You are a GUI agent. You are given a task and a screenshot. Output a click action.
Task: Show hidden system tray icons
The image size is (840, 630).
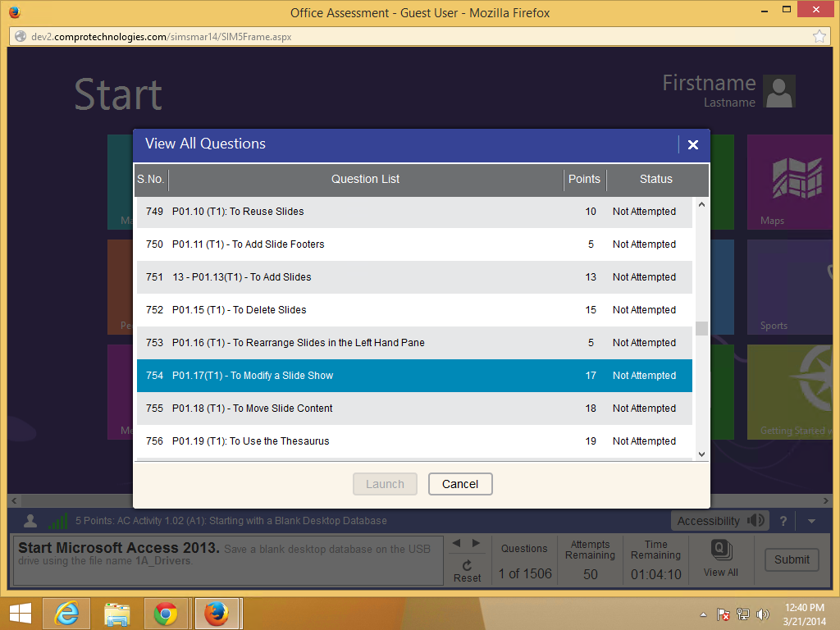click(703, 614)
